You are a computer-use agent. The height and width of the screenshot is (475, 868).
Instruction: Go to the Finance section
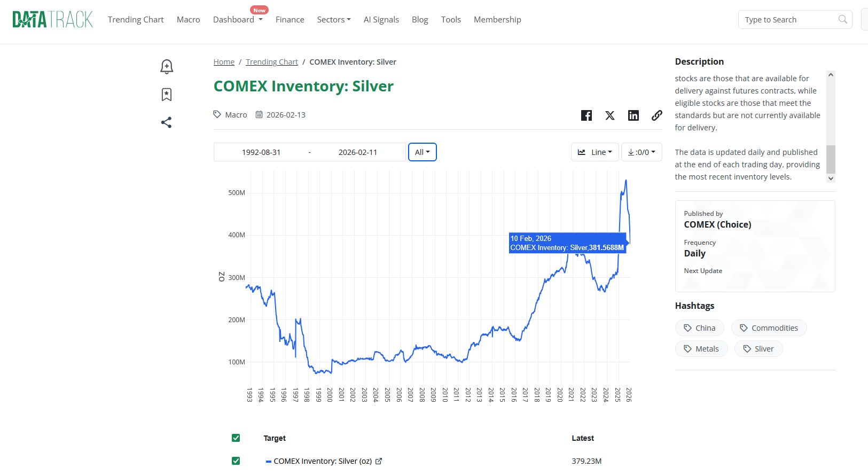(290, 20)
